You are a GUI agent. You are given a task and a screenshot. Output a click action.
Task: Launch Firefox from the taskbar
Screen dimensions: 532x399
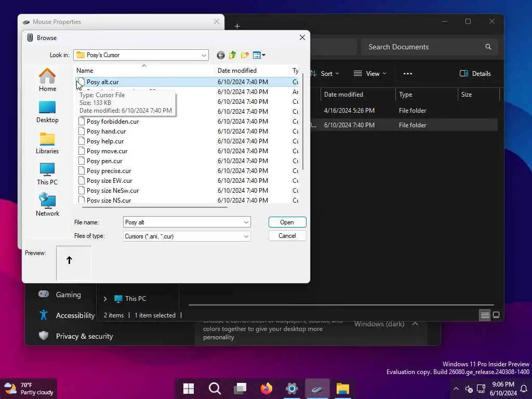267,389
